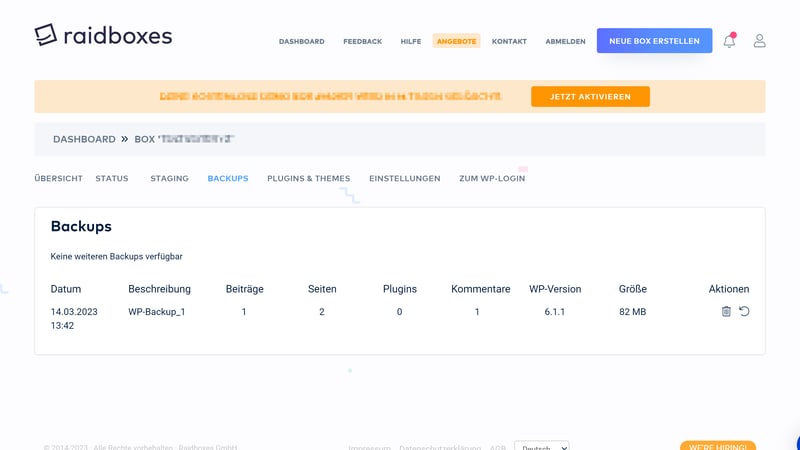Viewport: 800px width, 450px height.
Task: Delete WP-Backup_1 with the trash icon
Action: (x=726, y=312)
